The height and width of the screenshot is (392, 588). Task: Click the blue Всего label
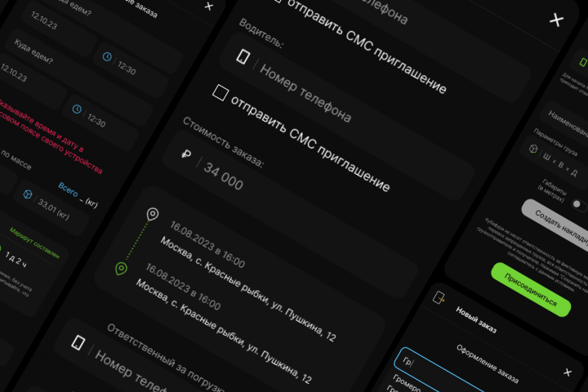[x=68, y=189]
